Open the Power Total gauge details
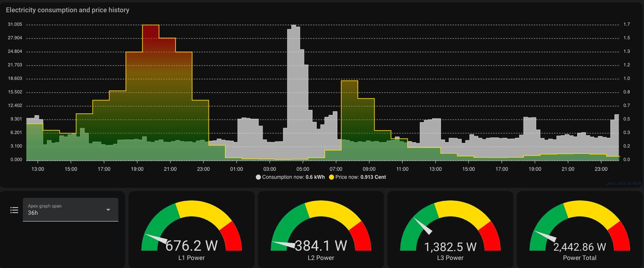Screen dimensions: 644x268 pos(580,230)
